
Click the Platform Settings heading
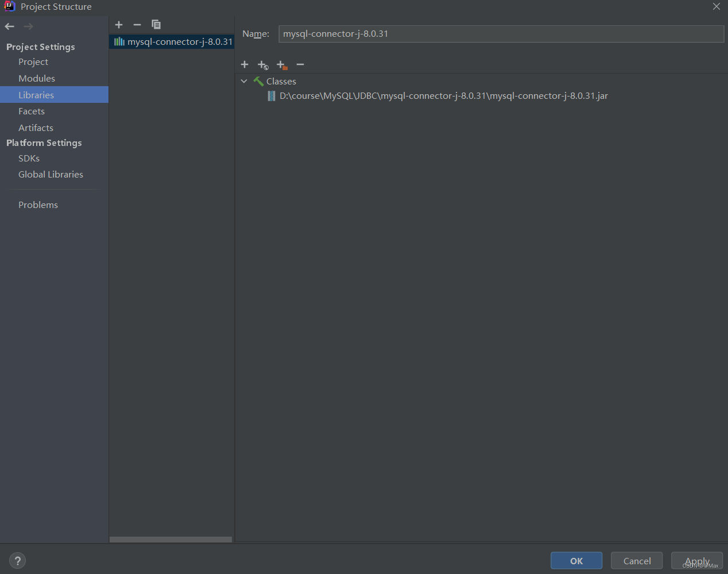[x=44, y=143]
